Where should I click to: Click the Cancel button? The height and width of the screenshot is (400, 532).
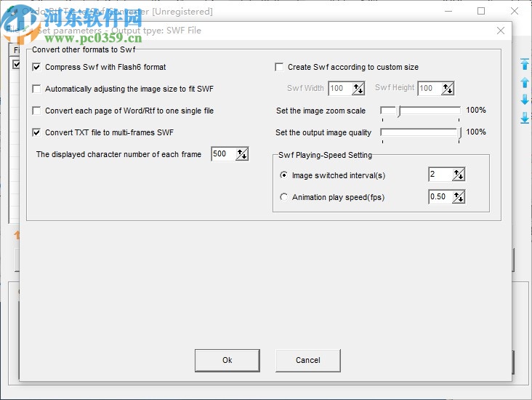point(307,360)
